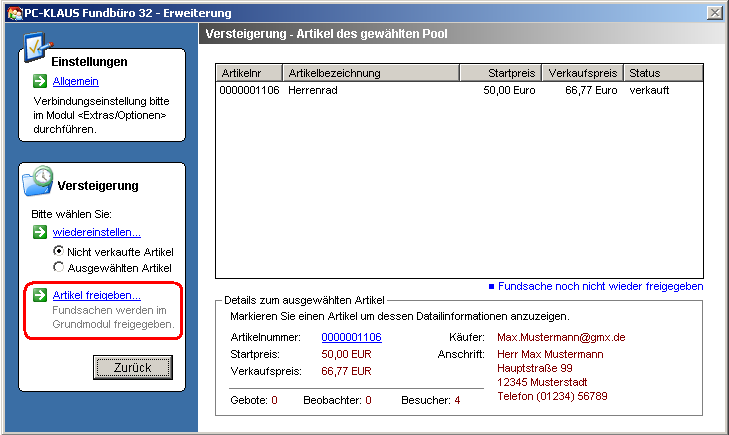Open article number 0000001106 detail link
The width and height of the screenshot is (729, 435).
[352, 338]
